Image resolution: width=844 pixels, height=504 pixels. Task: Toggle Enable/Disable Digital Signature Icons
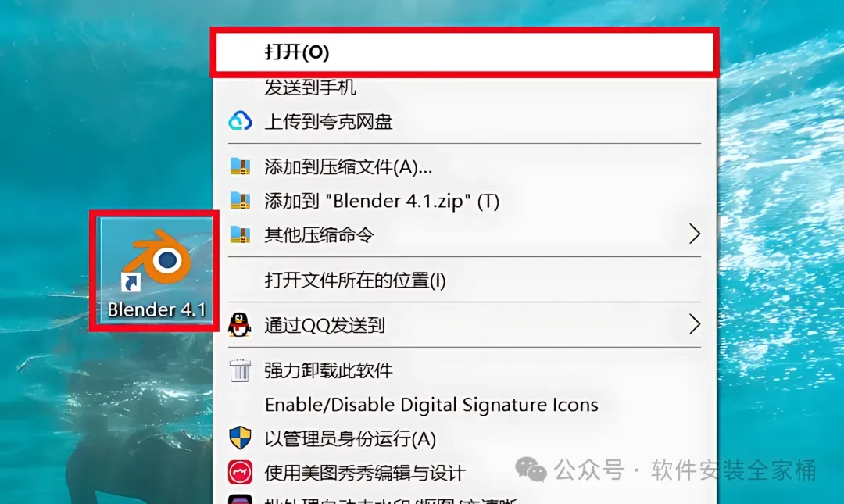(464, 404)
